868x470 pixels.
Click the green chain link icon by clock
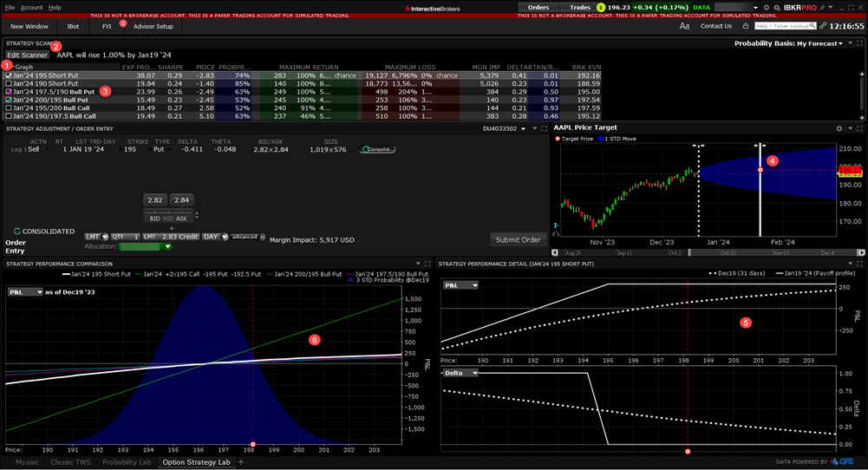(x=823, y=26)
